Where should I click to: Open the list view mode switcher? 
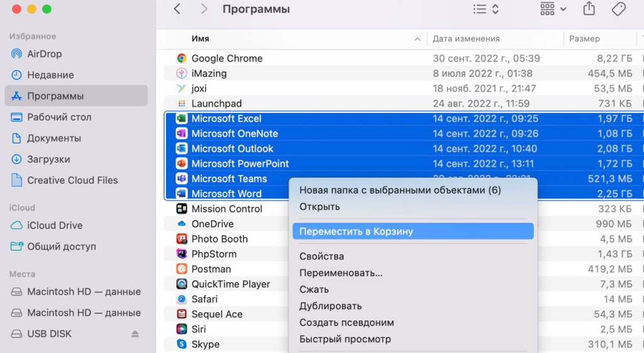pos(486,9)
